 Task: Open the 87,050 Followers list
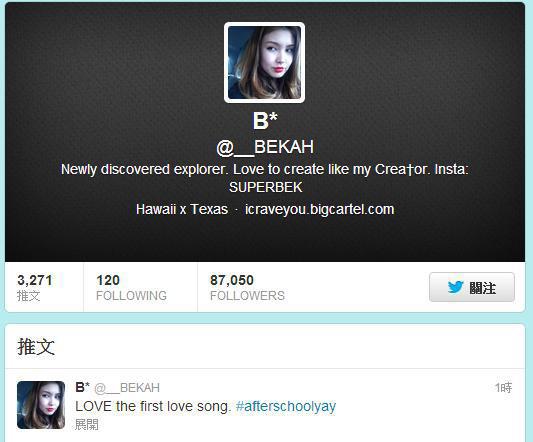click(247, 287)
